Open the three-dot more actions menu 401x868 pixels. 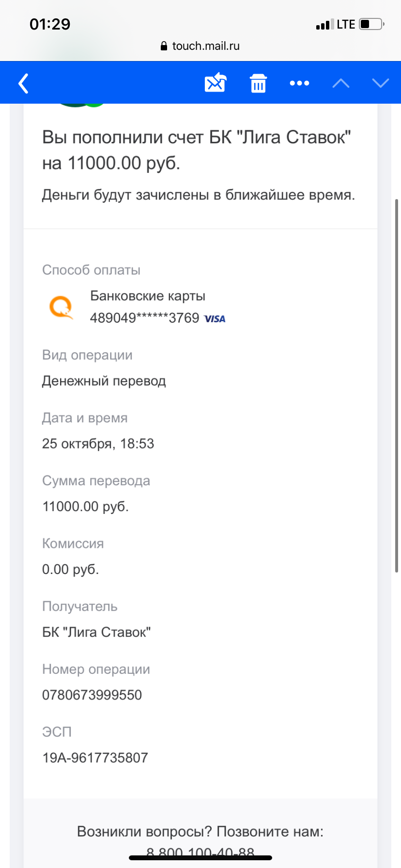click(x=299, y=83)
